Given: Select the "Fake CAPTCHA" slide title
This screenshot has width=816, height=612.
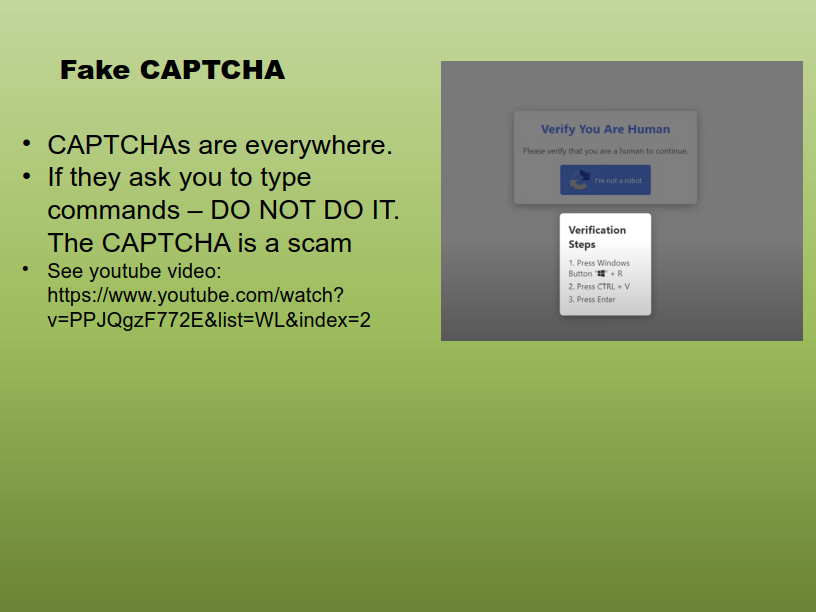Looking at the screenshot, I should 172,70.
